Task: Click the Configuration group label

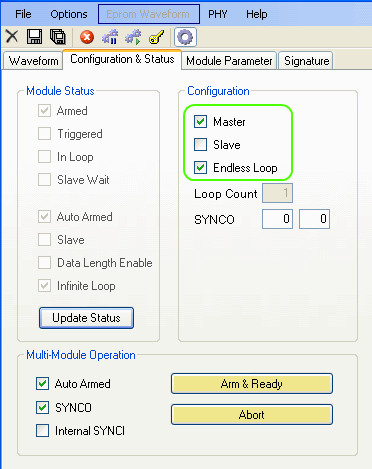Action: [x=218, y=91]
